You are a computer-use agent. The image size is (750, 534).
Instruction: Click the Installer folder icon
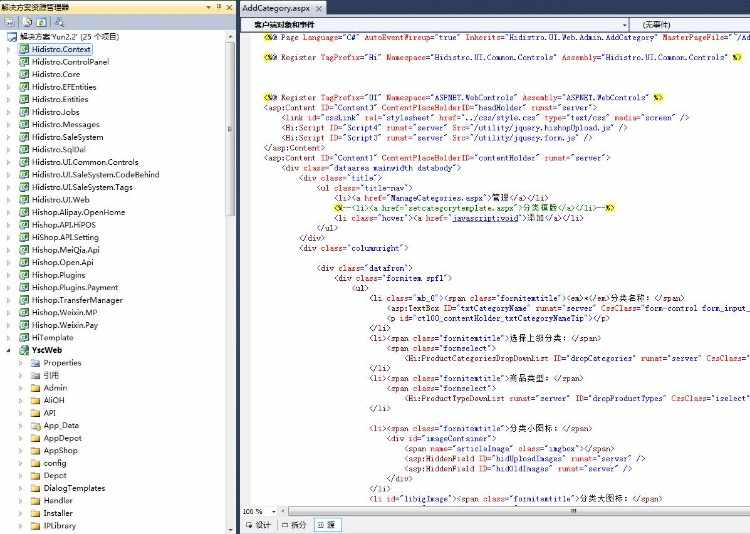pyautogui.click(x=35, y=513)
